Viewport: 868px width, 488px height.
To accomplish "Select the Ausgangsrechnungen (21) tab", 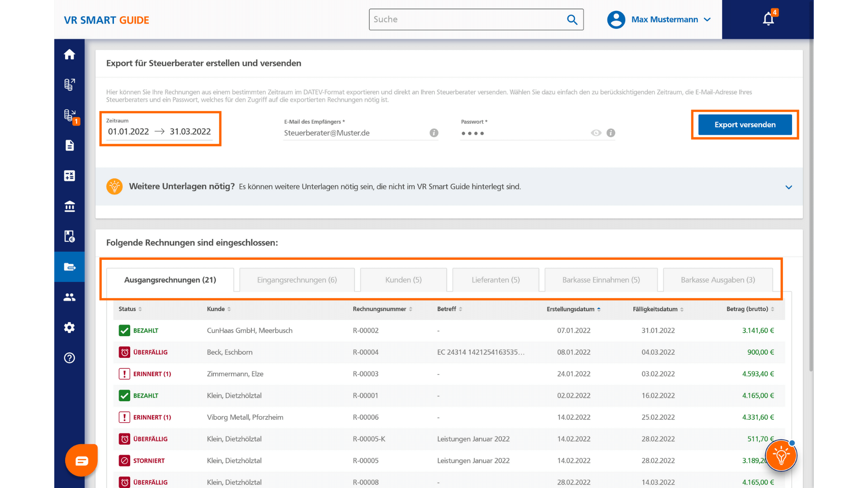I will coord(170,280).
